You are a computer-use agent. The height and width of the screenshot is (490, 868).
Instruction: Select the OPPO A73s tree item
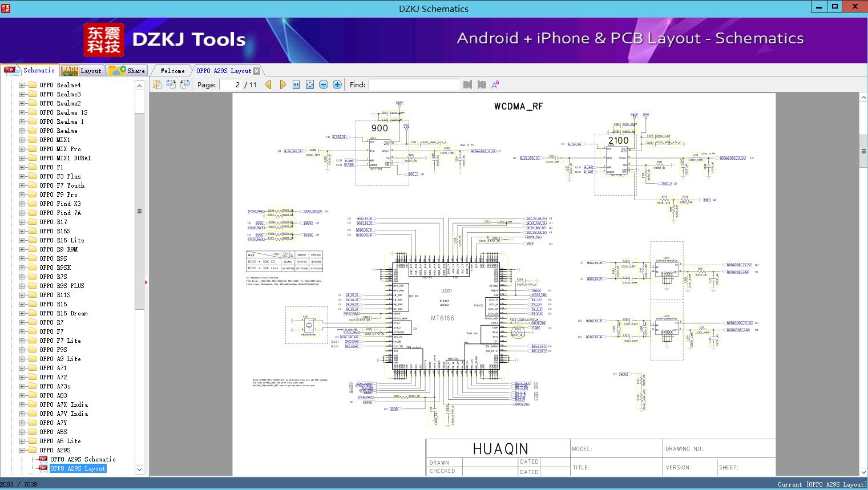pos(55,386)
